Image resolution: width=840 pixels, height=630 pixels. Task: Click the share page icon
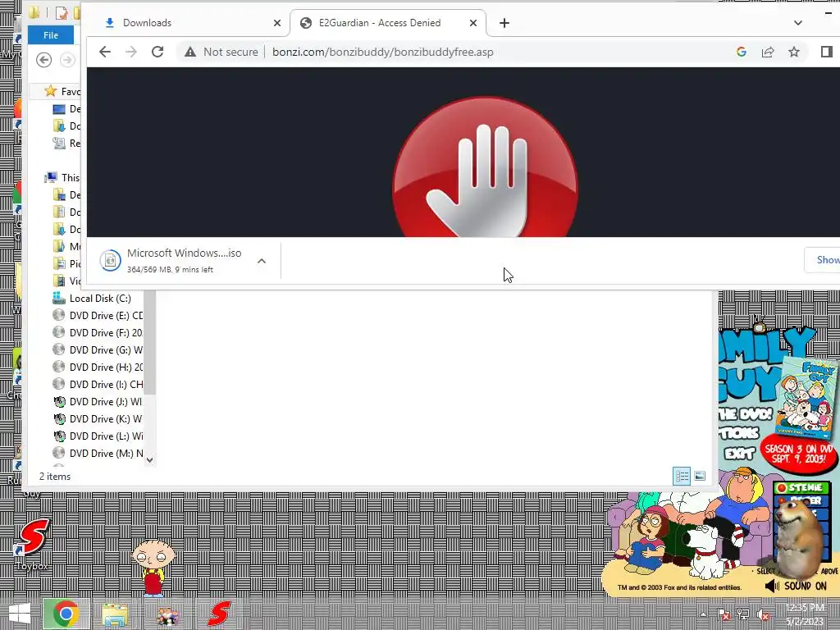pyautogui.click(x=768, y=52)
